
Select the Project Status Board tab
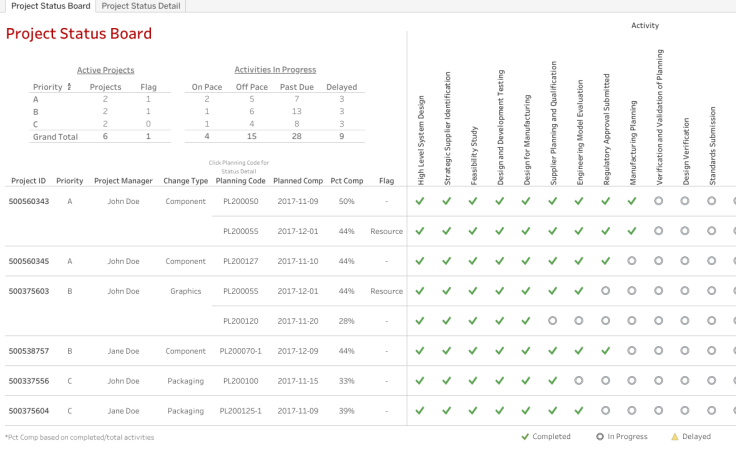pos(50,6)
